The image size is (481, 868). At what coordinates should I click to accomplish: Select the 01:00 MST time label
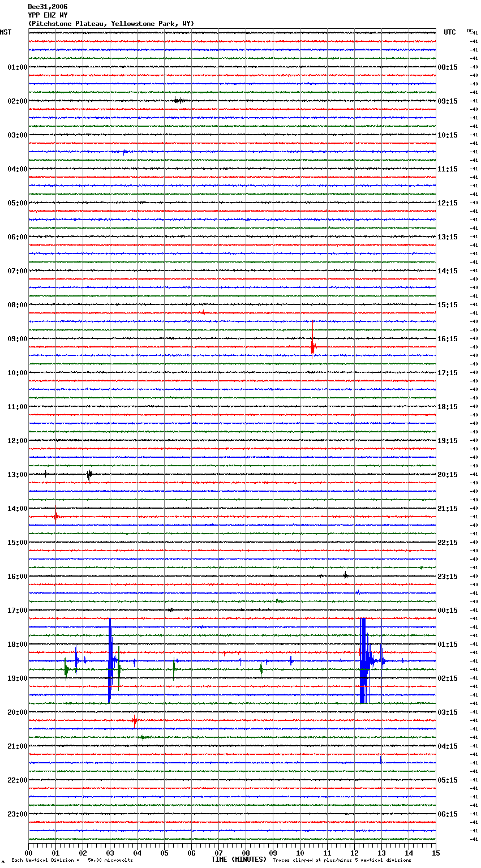pos(17,67)
